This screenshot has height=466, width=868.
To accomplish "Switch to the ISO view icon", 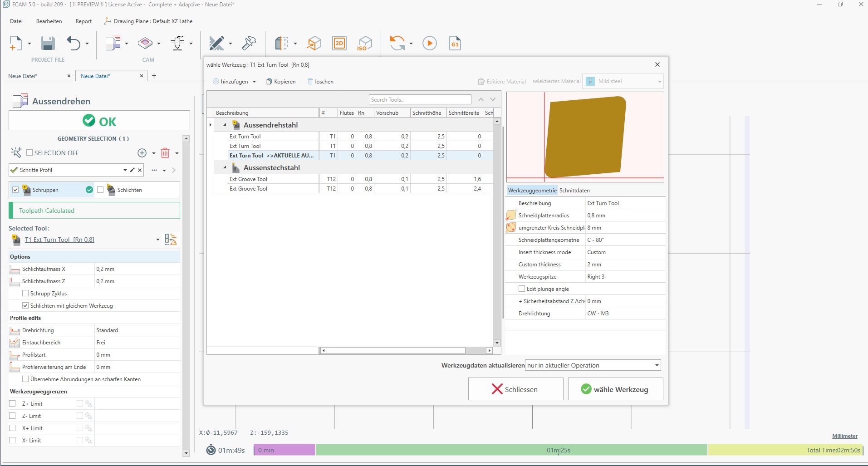I will coord(364,44).
